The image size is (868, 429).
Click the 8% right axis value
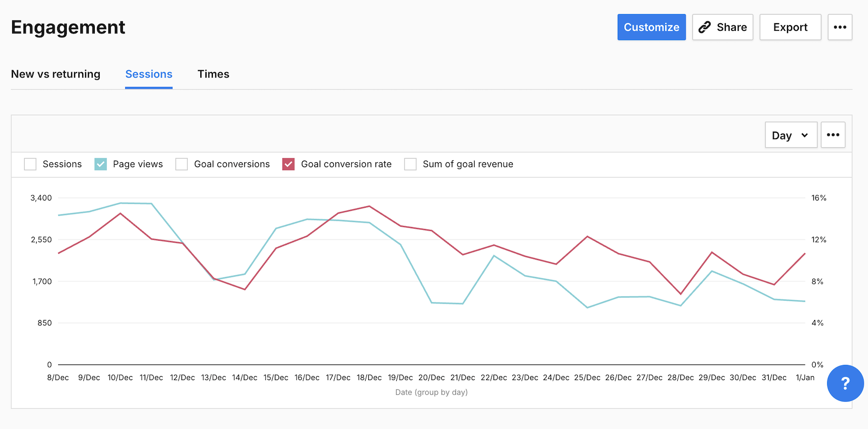point(817,281)
